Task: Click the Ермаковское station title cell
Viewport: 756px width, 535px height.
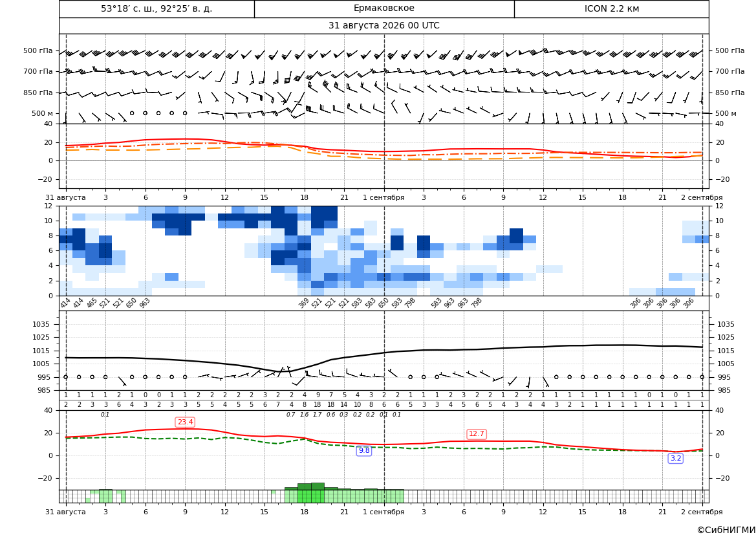Action: 383,8
